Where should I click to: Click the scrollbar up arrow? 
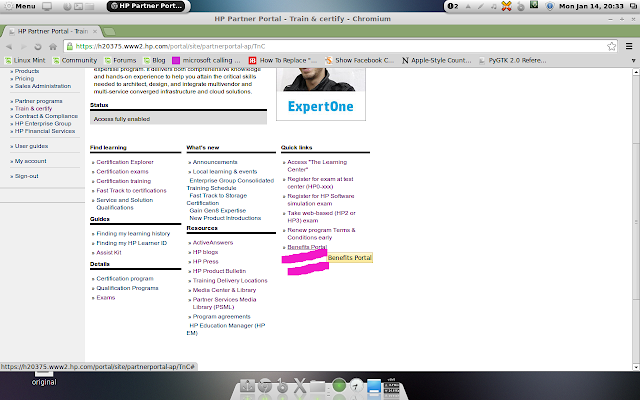point(636,72)
